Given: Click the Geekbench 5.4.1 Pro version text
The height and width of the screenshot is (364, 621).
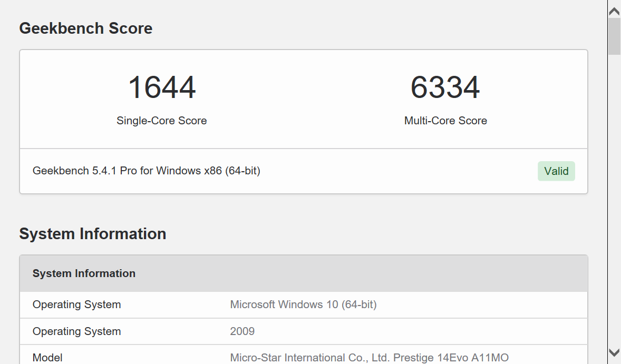Looking at the screenshot, I should pyautogui.click(x=147, y=171).
